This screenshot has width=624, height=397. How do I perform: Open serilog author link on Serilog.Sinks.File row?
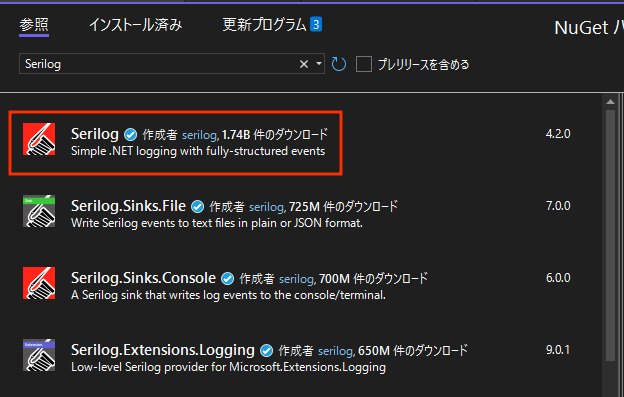click(266, 207)
